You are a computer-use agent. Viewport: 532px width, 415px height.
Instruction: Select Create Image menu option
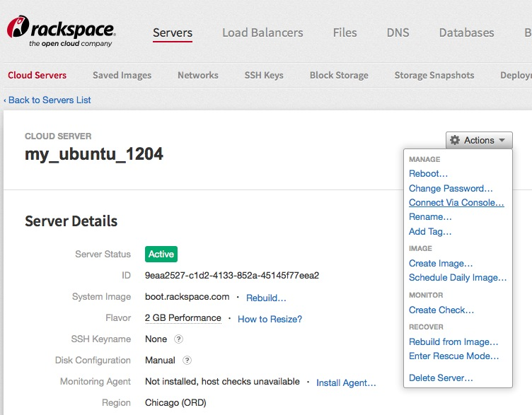441,264
